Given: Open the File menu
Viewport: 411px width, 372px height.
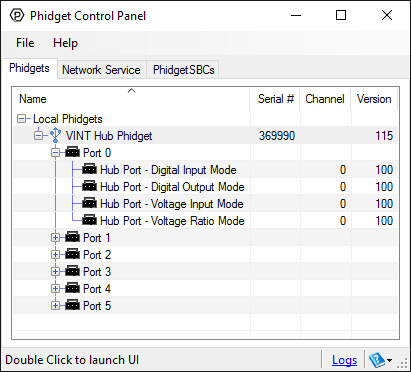Looking at the screenshot, I should tap(25, 43).
